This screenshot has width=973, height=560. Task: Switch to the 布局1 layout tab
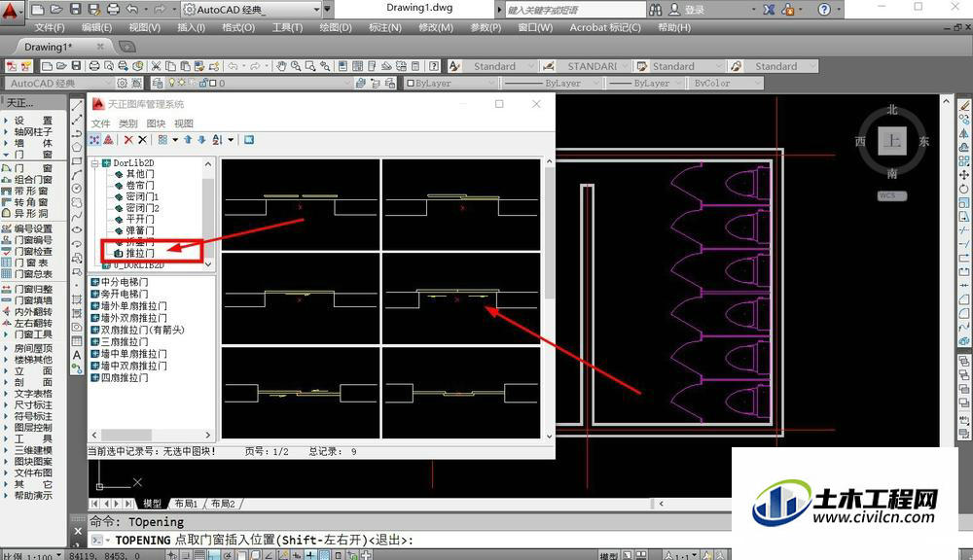point(186,504)
